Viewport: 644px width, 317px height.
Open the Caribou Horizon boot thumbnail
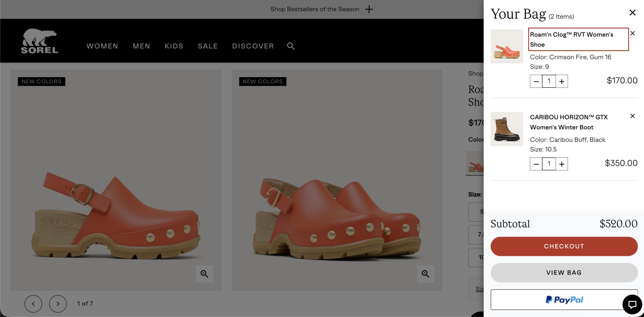(x=507, y=129)
